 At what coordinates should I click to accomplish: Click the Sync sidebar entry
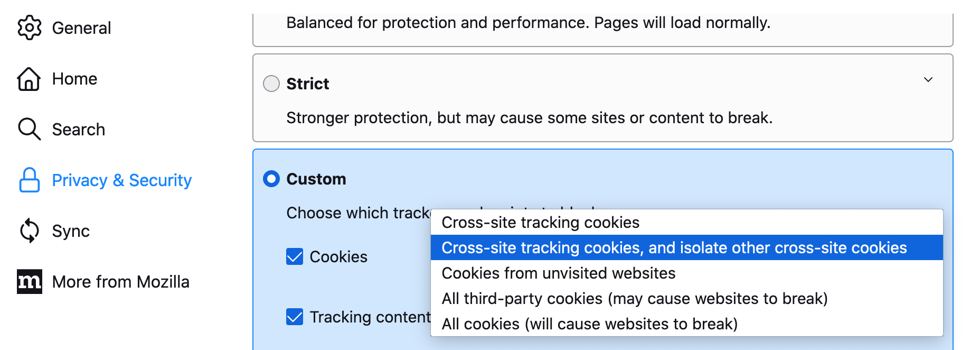(x=70, y=231)
